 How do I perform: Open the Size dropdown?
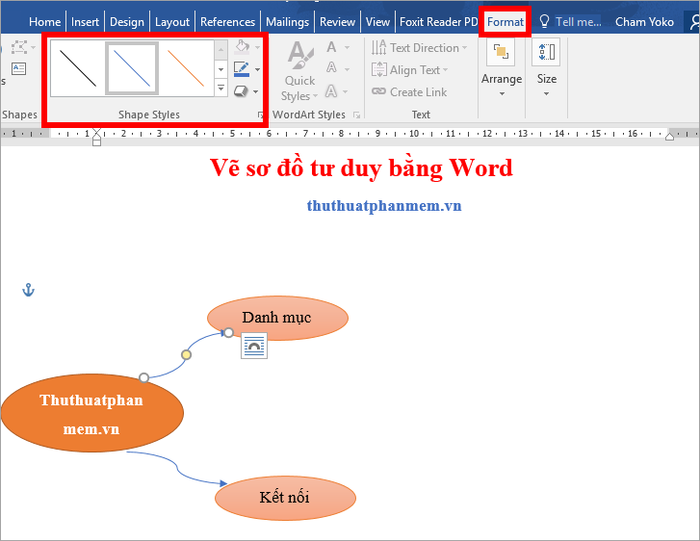click(546, 67)
